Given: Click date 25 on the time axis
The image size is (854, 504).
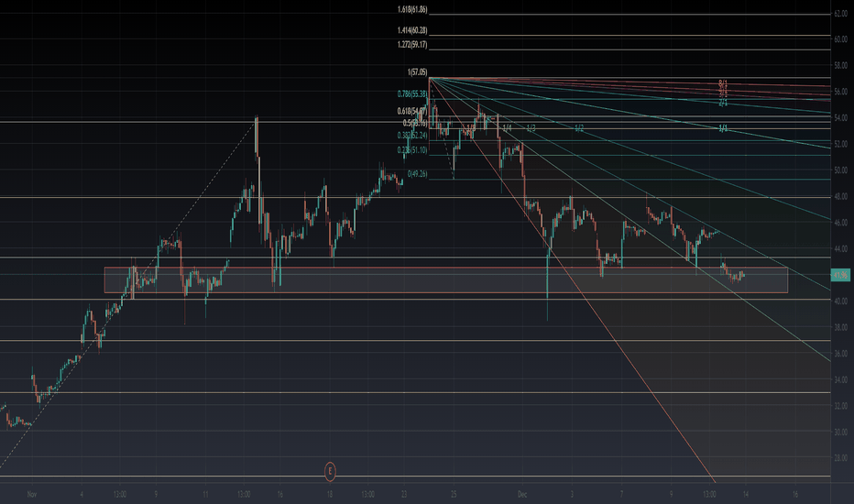Looking at the screenshot, I should coord(454,495).
